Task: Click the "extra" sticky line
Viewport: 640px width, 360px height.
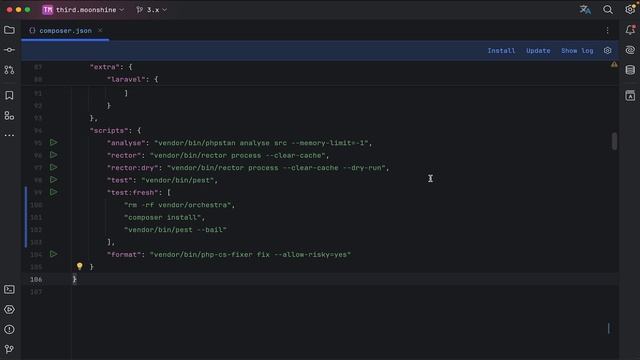Action: pos(111,67)
